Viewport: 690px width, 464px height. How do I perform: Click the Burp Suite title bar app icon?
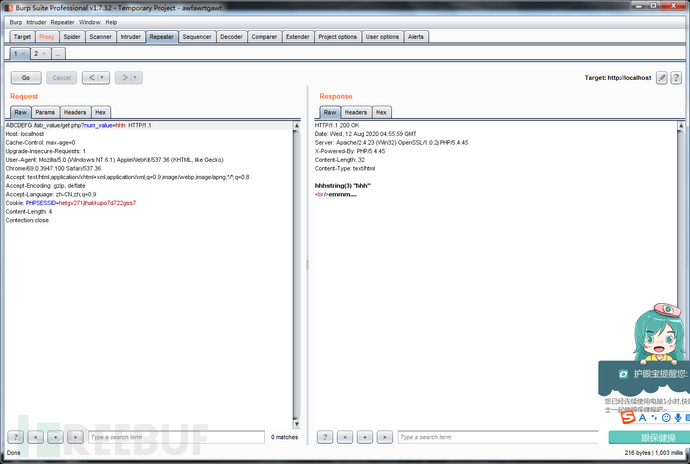[x=10, y=7]
